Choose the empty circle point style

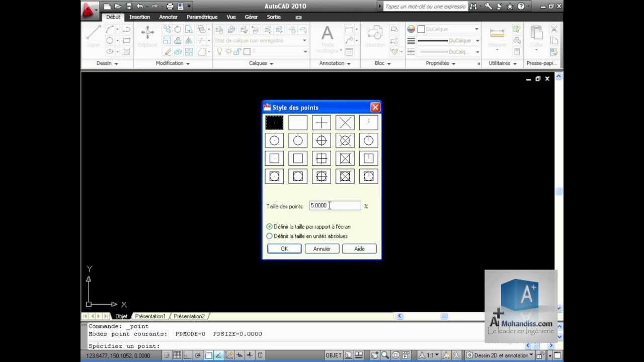click(298, 140)
